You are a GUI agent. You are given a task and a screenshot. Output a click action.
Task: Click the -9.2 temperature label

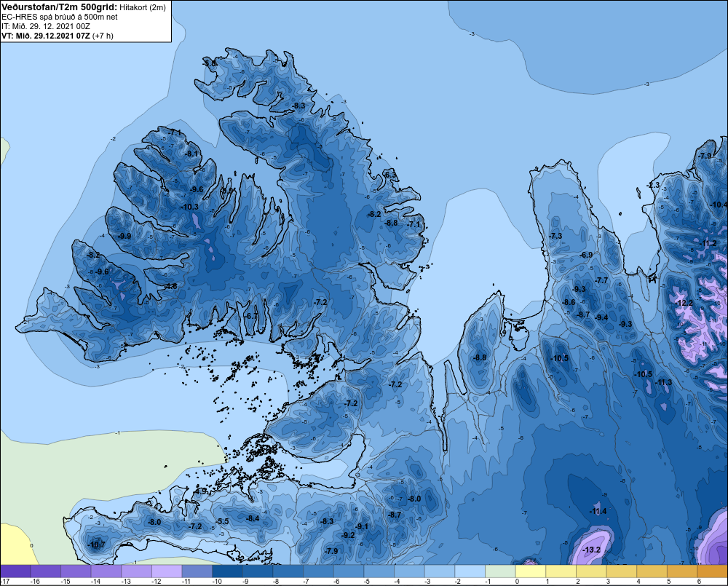tap(348, 535)
